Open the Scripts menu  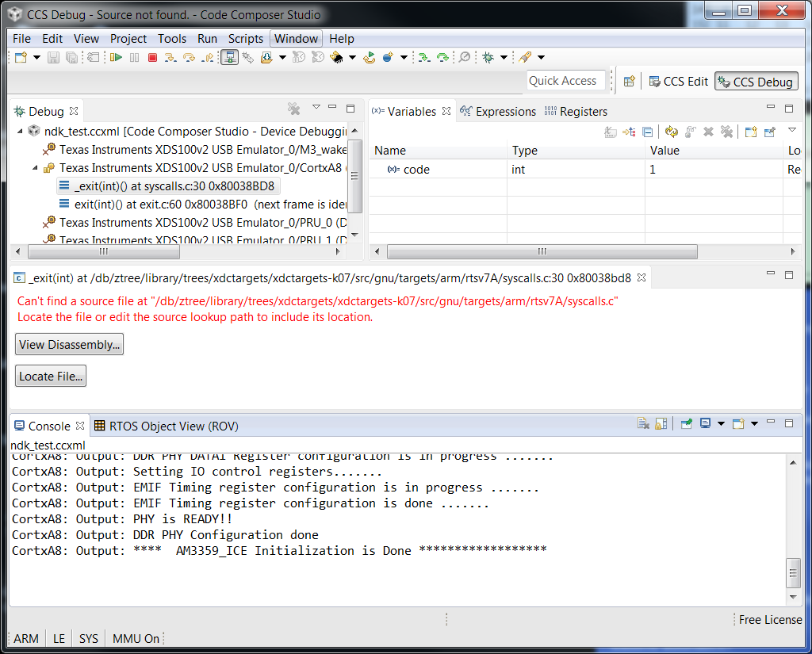246,39
